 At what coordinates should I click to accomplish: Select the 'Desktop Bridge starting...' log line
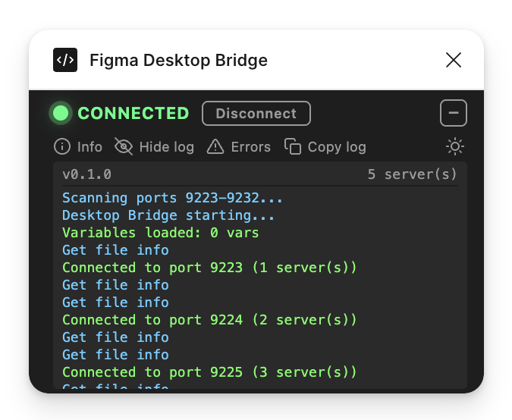click(168, 215)
